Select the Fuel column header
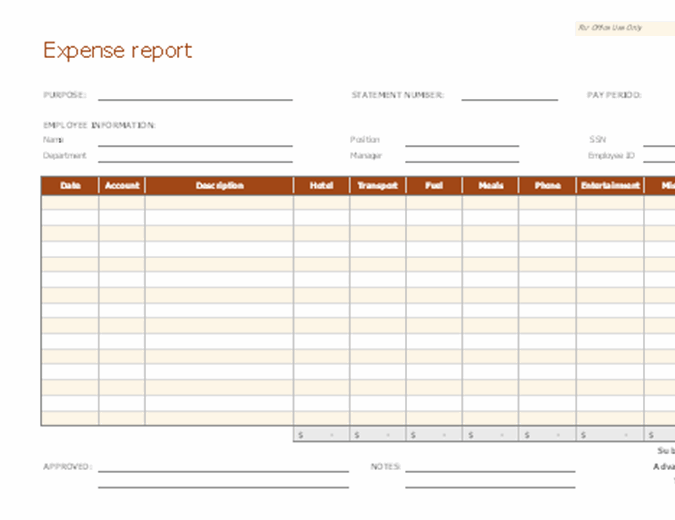Viewport: 675px width, 520px height. 434,185
